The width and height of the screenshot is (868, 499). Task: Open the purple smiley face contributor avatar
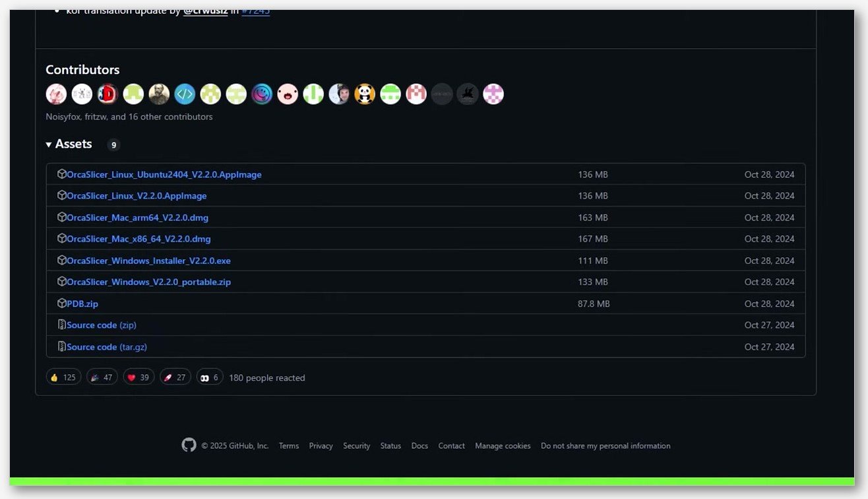[x=262, y=94]
